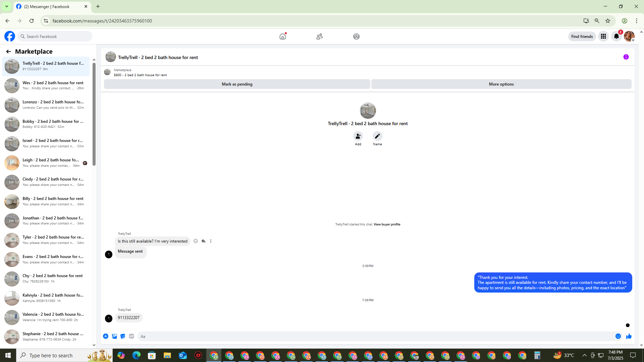Open the Wes conversation
The height and width of the screenshot is (362, 644).
click(x=46, y=86)
